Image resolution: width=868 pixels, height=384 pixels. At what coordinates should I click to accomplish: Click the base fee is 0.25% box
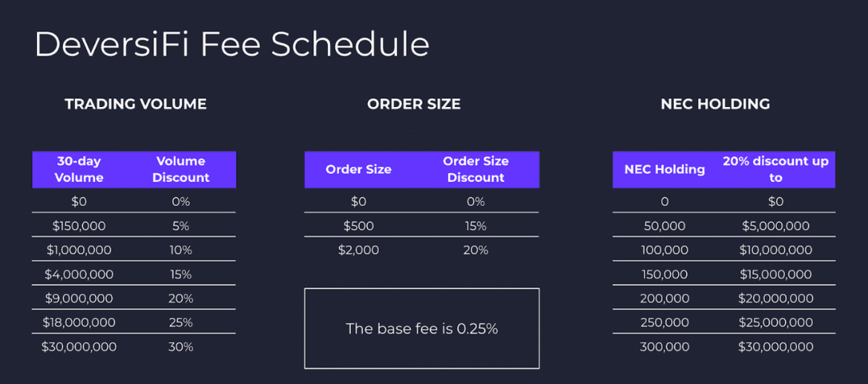point(422,328)
